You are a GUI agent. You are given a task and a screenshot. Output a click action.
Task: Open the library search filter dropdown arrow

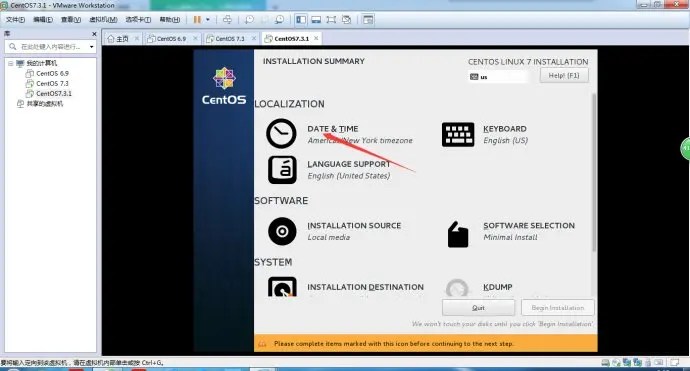(x=92, y=47)
